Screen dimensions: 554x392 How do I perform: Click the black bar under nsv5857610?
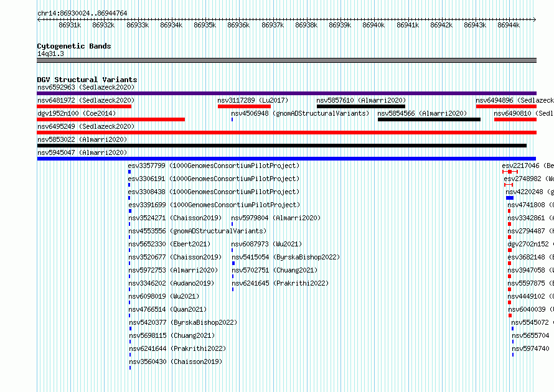pyautogui.click(x=361, y=106)
